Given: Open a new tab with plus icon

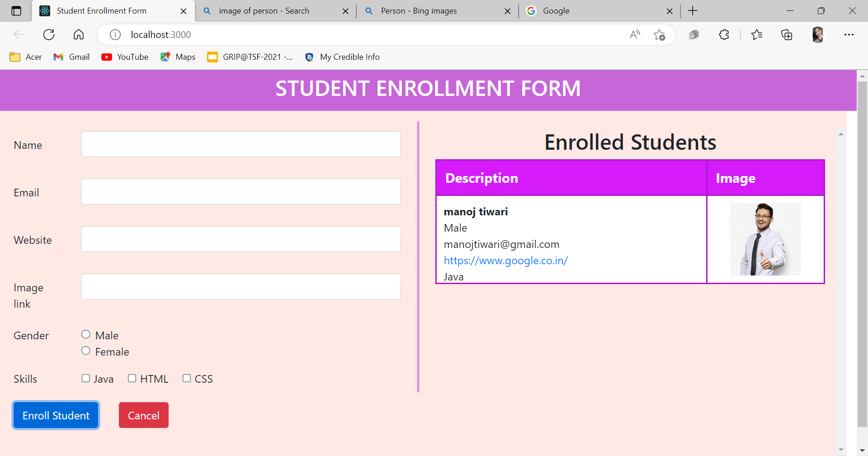Looking at the screenshot, I should (693, 11).
